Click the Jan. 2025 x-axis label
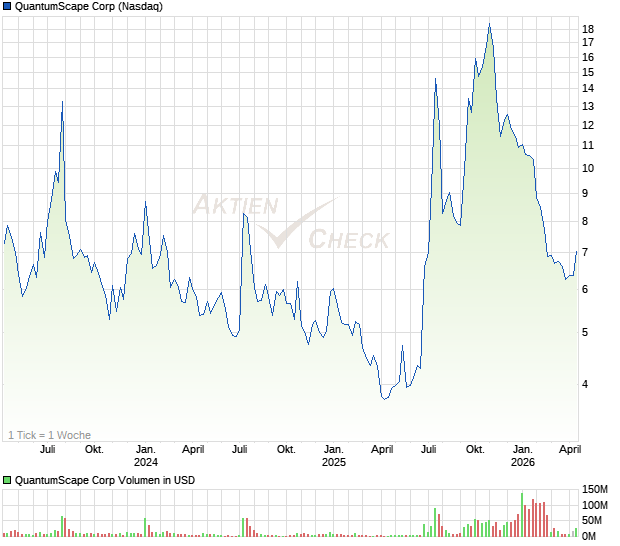The image size is (620, 546). coord(333,456)
